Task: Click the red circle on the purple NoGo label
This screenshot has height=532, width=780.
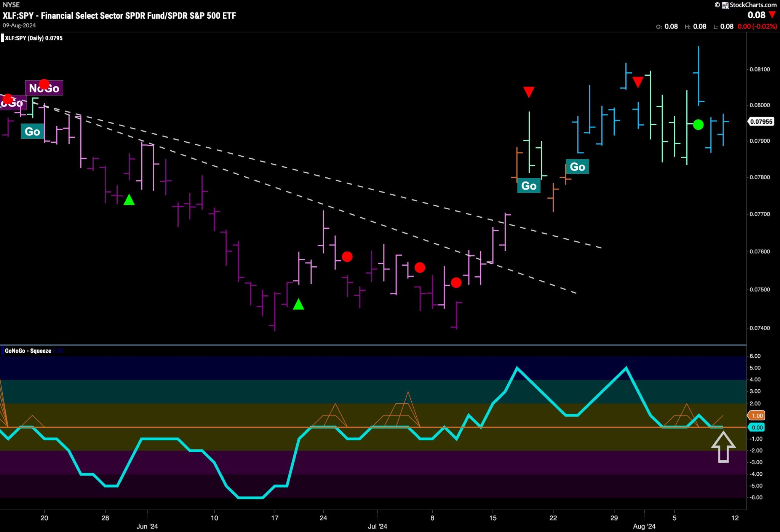Action: pyautogui.click(x=44, y=84)
